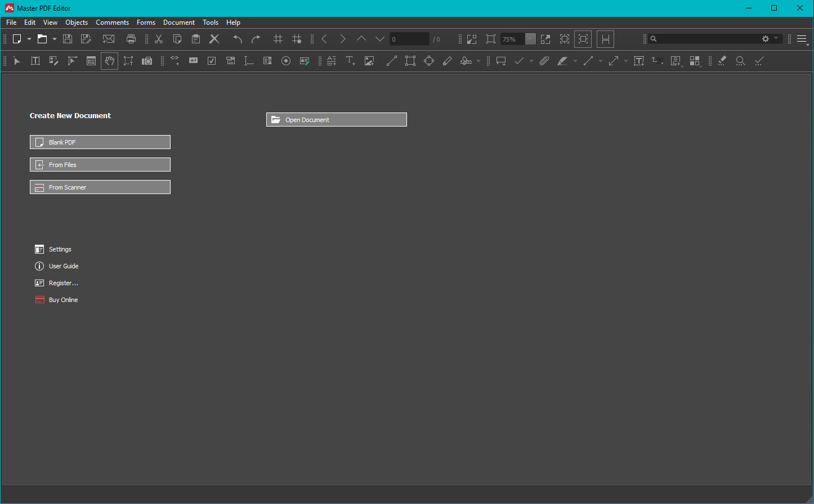Click the New Document toolbar icon
814x504 pixels.
point(17,39)
